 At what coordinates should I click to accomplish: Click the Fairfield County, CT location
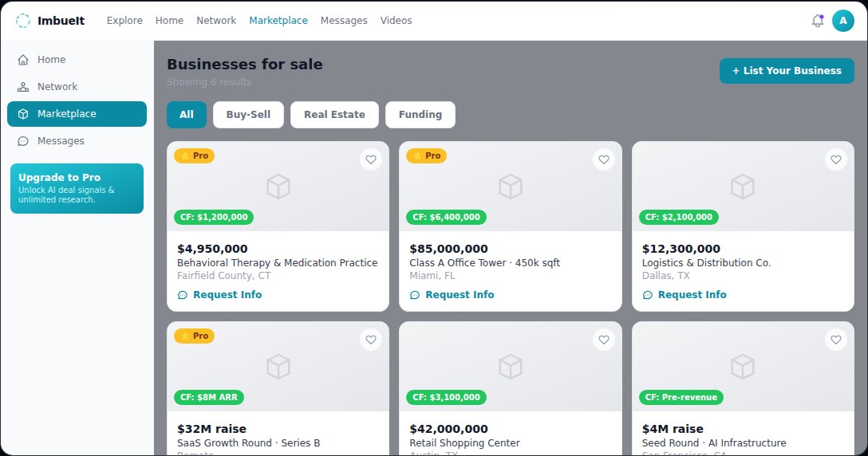click(224, 276)
